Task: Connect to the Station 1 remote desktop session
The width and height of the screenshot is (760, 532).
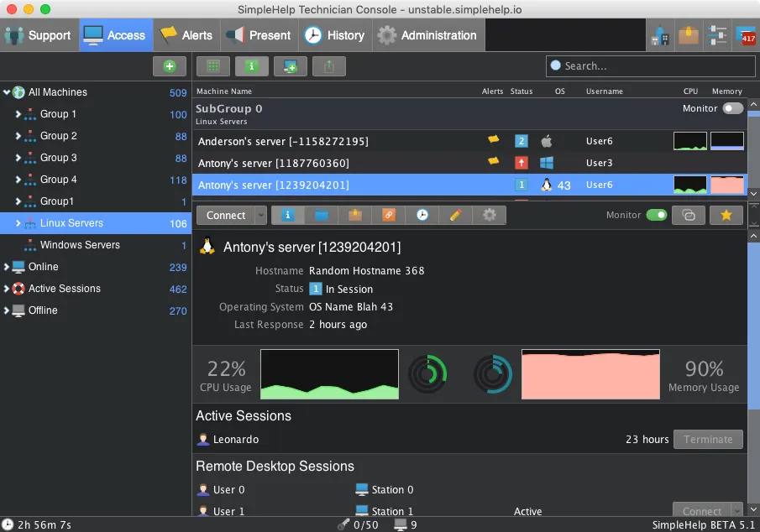Action: tap(701, 509)
